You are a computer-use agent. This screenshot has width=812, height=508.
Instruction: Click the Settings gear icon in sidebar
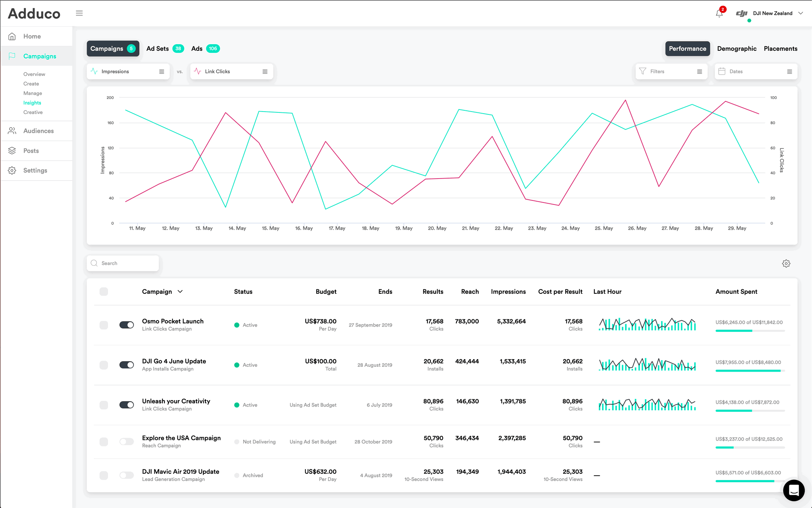click(12, 170)
